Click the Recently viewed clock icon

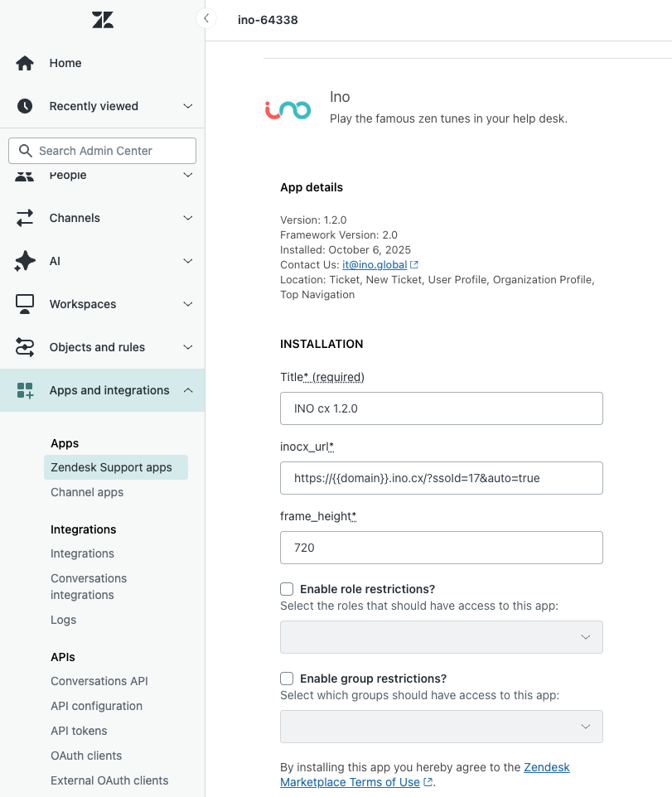coord(25,106)
